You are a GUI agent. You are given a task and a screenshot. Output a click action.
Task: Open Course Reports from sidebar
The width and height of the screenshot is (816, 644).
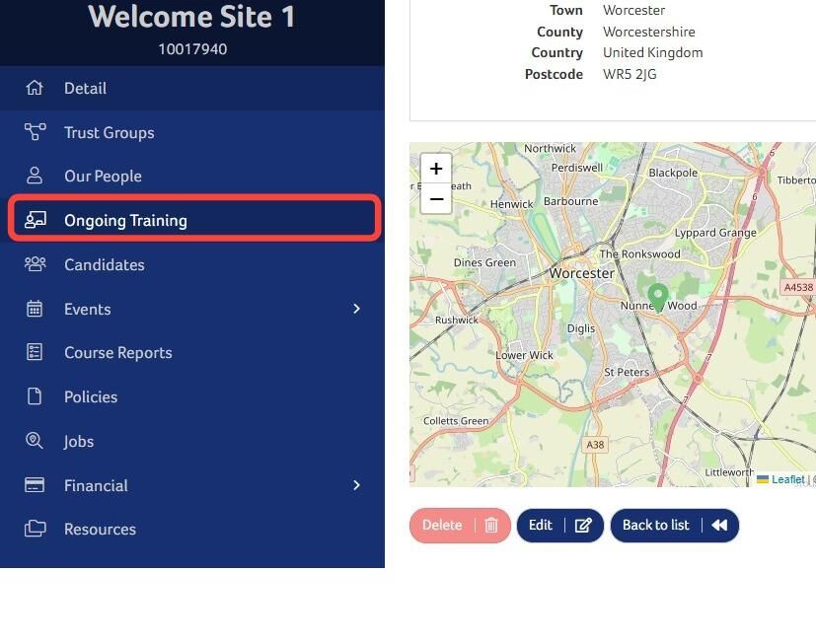pyautogui.click(x=192, y=352)
